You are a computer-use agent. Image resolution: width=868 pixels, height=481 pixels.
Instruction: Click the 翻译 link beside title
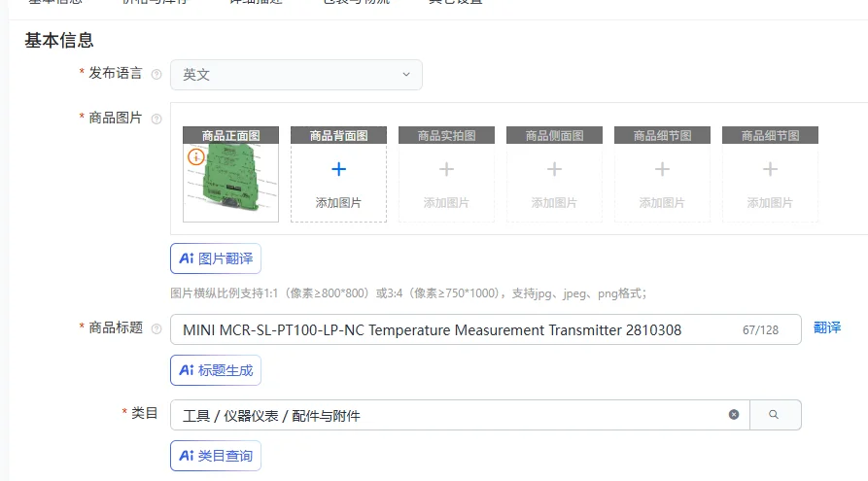[x=827, y=327]
